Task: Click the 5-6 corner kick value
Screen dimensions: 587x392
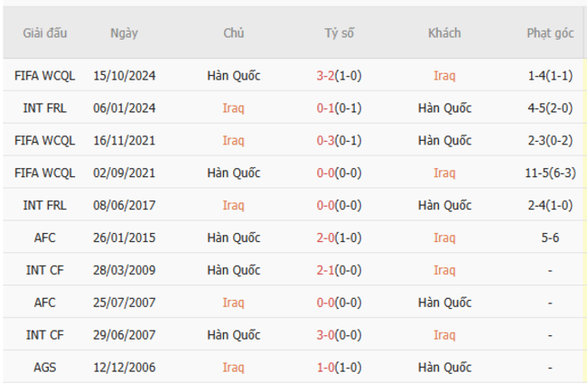Action: coord(550,238)
